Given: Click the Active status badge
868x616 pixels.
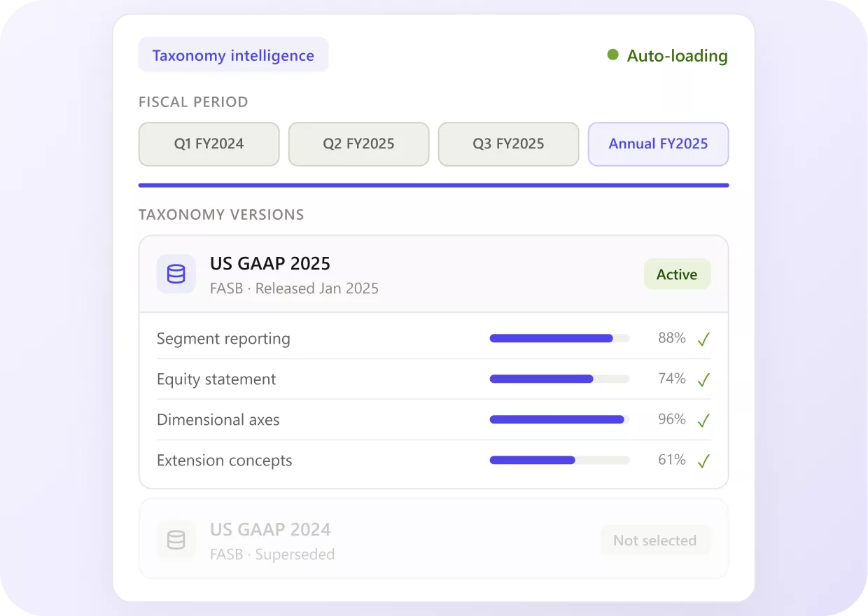Looking at the screenshot, I should pyautogui.click(x=677, y=274).
